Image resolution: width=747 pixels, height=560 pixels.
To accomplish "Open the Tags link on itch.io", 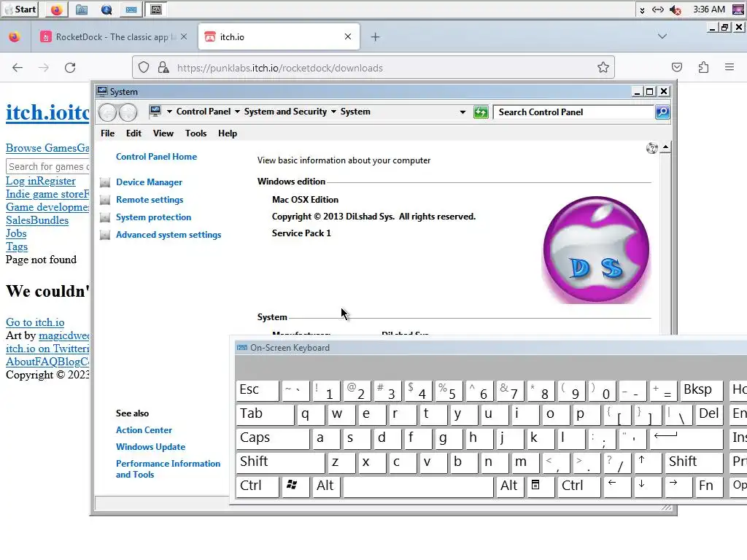I will pos(17,246).
